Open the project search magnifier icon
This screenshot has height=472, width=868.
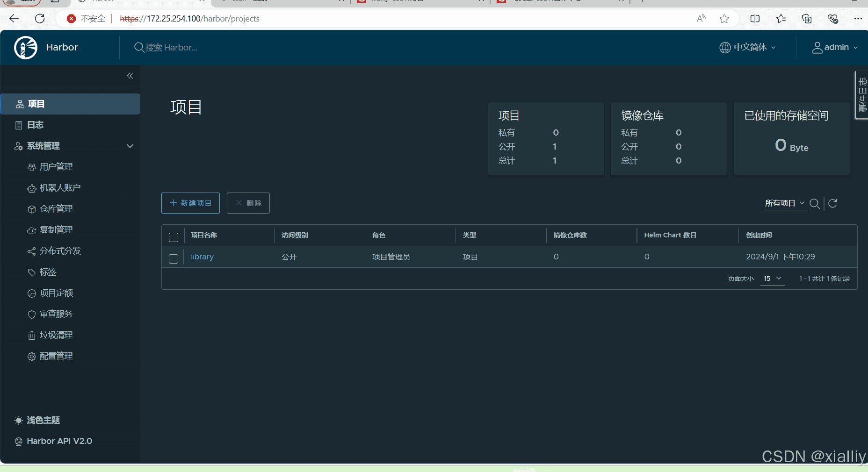pyautogui.click(x=815, y=203)
